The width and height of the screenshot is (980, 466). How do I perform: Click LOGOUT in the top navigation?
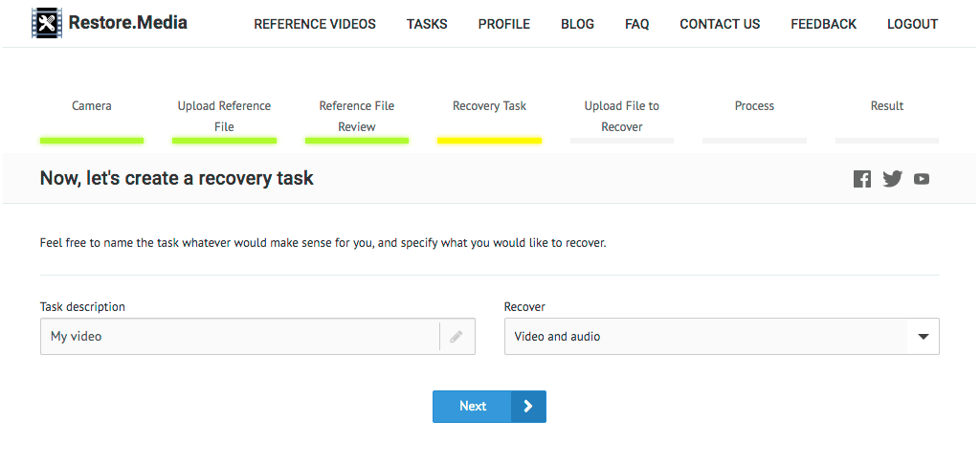pos(912,24)
